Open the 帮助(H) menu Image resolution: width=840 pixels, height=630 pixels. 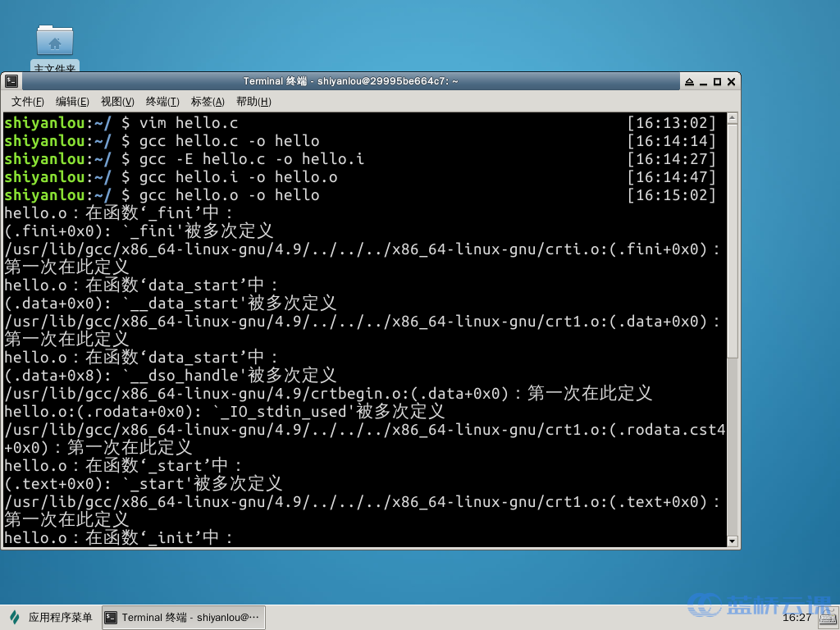[x=253, y=102]
